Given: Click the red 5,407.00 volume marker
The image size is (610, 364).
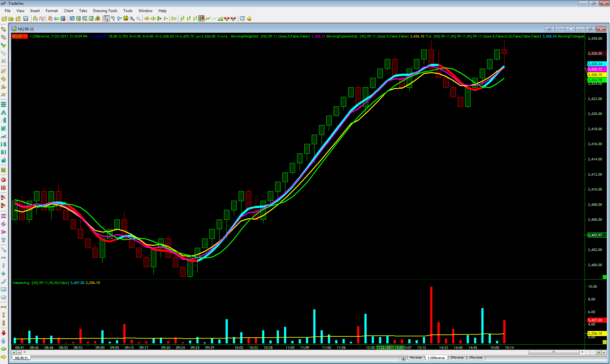Looking at the screenshot, I should (597, 320).
